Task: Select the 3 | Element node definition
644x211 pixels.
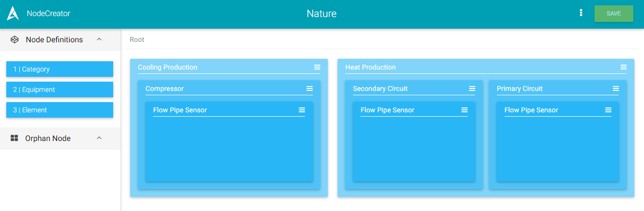Action: [x=60, y=110]
